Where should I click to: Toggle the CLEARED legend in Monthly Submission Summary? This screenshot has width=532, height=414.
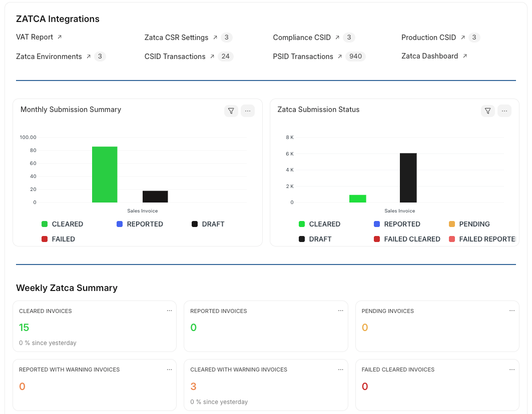tap(68, 224)
